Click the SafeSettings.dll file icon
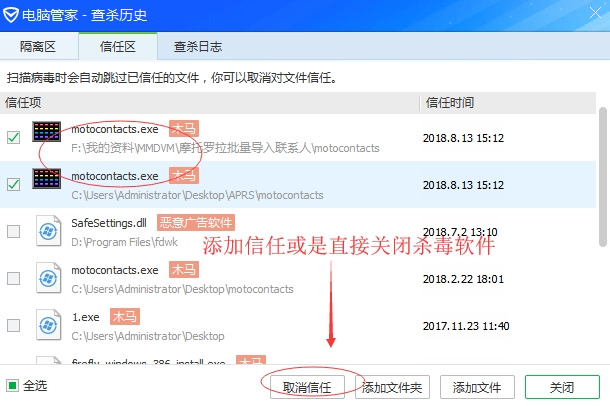The width and height of the screenshot is (610, 406). click(48, 231)
